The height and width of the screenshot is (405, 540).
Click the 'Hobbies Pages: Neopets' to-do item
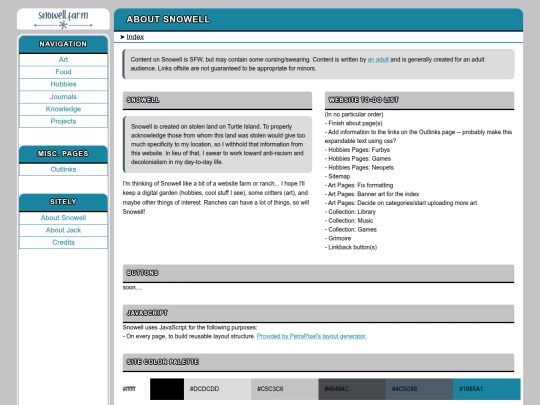tap(359, 168)
